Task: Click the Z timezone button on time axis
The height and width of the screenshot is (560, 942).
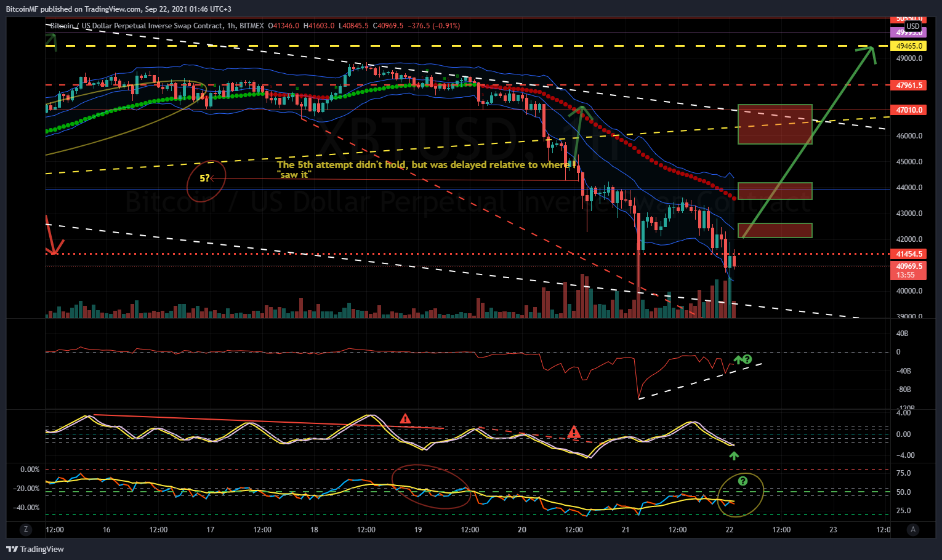Action: coord(25,529)
